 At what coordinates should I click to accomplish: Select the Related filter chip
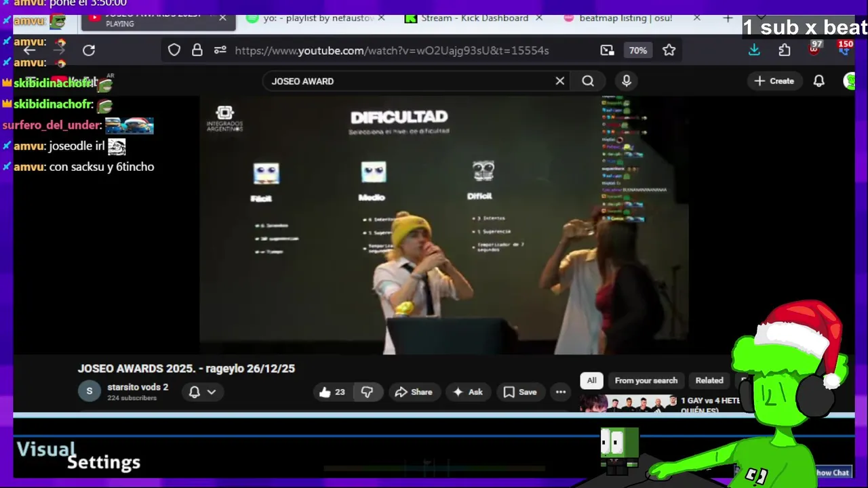[x=709, y=380]
